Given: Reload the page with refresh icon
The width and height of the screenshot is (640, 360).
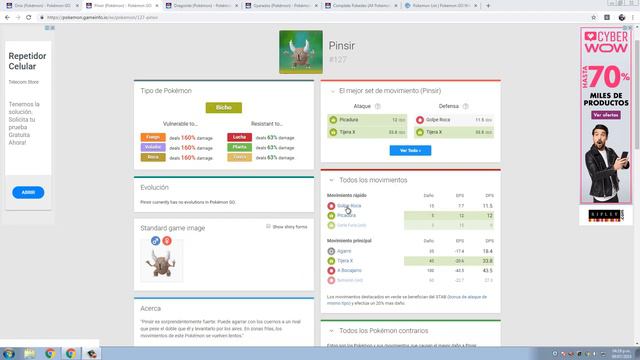Looking at the screenshot, I should (x=29, y=18).
